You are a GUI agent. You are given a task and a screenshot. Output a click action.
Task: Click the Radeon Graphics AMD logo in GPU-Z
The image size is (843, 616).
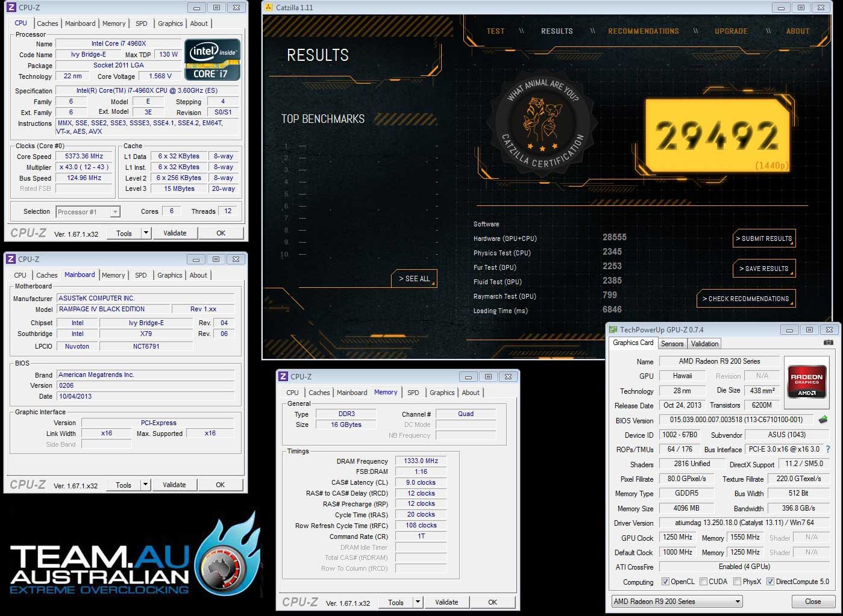tap(806, 383)
